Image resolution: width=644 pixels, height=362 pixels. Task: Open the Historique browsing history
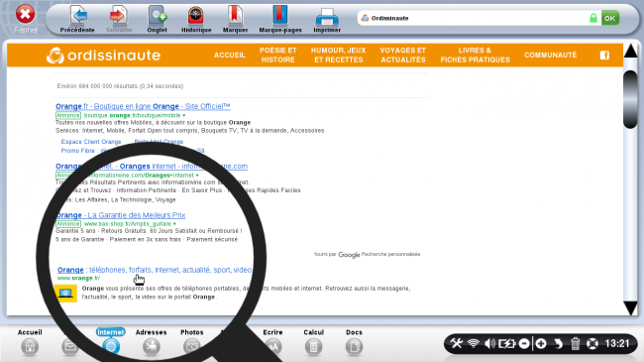(196, 19)
